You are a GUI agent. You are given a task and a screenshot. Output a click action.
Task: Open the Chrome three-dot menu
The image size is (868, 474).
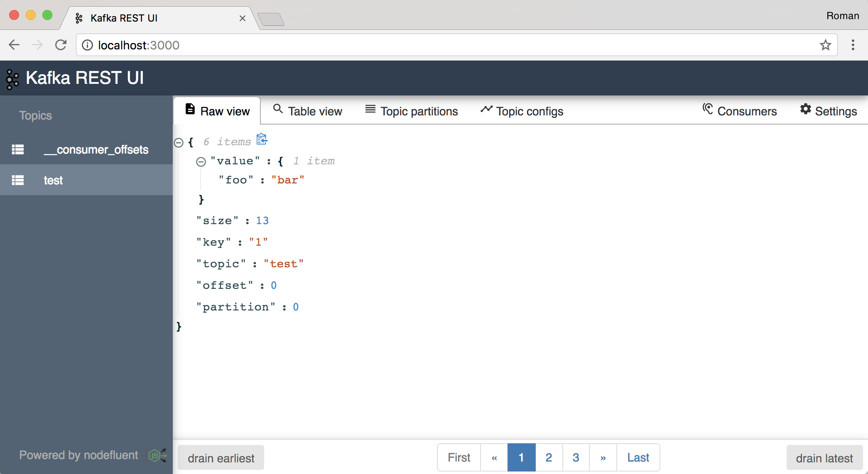853,45
